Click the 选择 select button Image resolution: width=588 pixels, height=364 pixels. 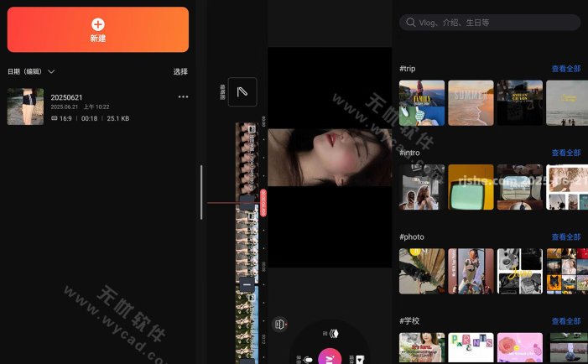(x=180, y=71)
